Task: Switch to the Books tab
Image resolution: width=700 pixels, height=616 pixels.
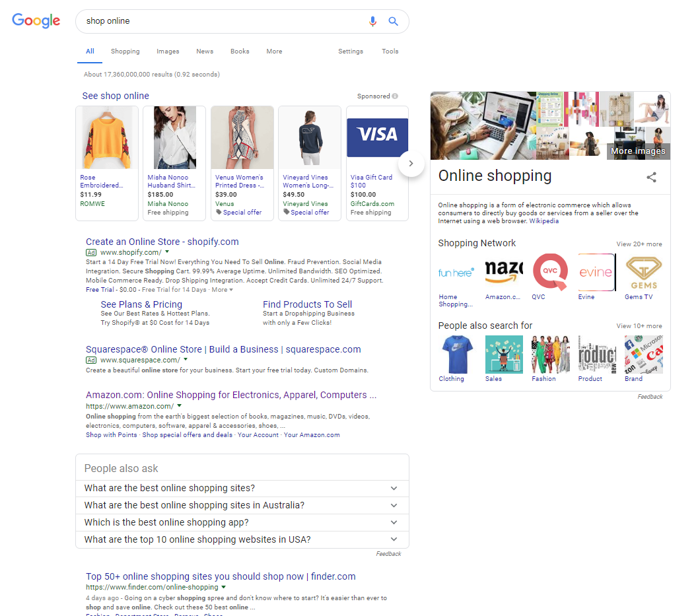Action: pos(240,51)
